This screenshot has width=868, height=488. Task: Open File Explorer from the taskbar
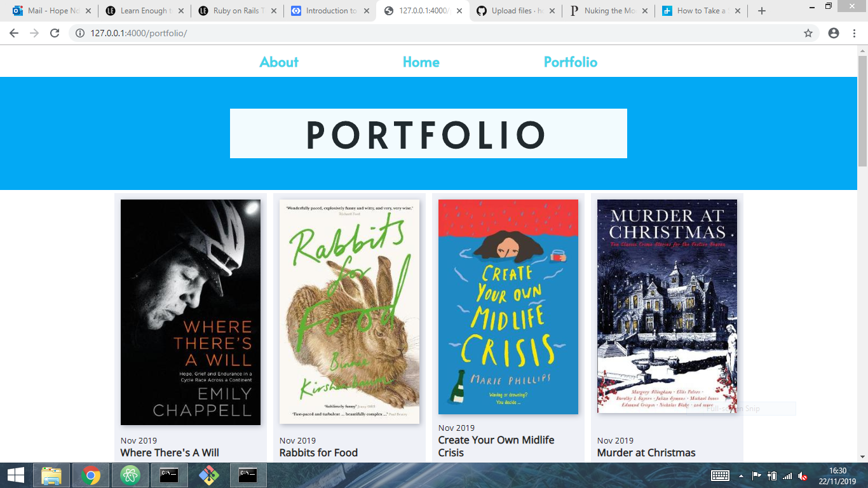[51, 475]
